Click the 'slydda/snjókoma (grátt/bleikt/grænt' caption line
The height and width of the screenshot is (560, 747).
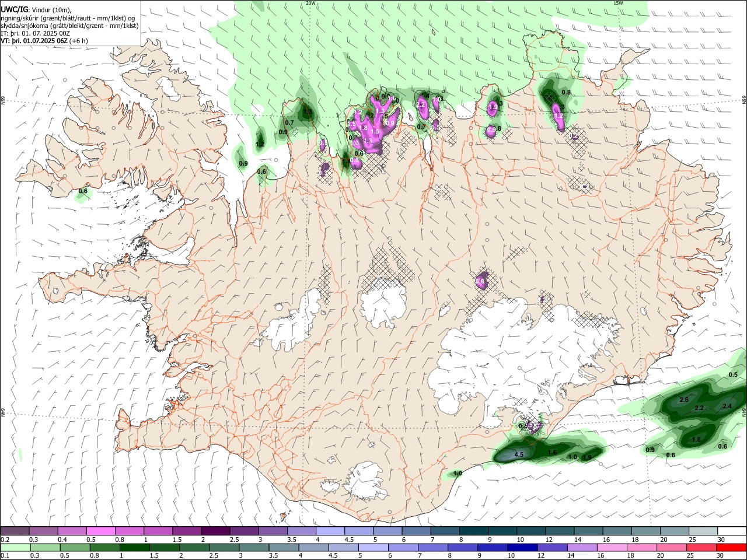pyautogui.click(x=69, y=26)
